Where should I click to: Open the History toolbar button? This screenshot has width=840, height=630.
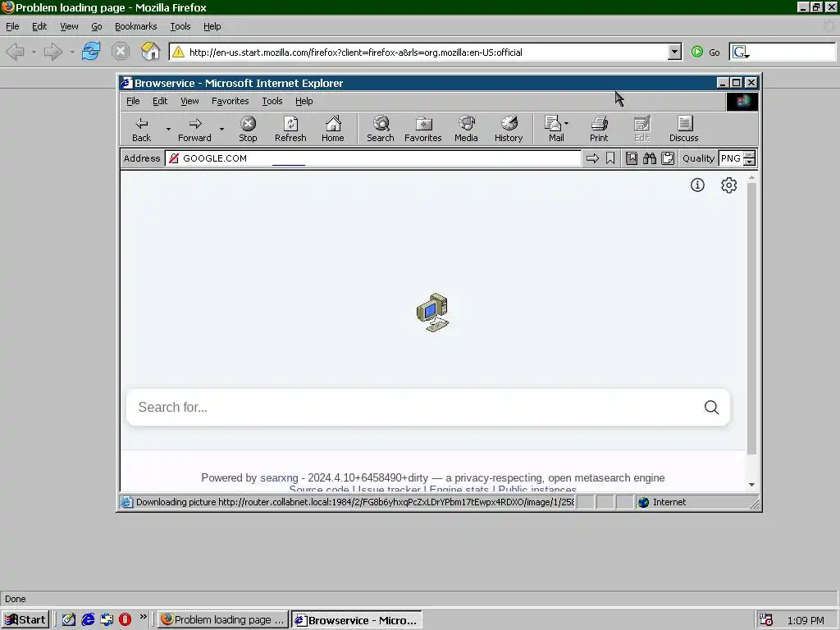coord(509,130)
